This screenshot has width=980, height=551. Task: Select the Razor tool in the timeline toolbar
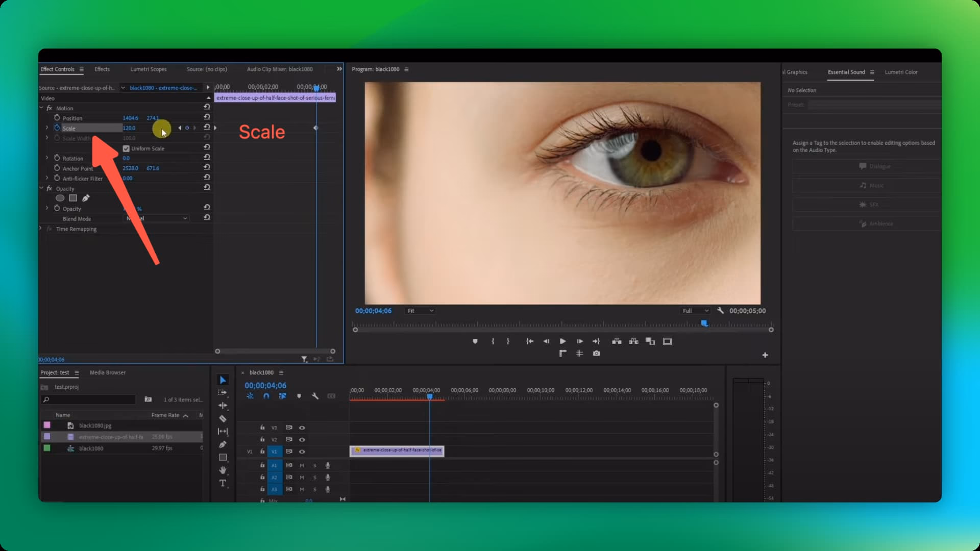(x=223, y=417)
